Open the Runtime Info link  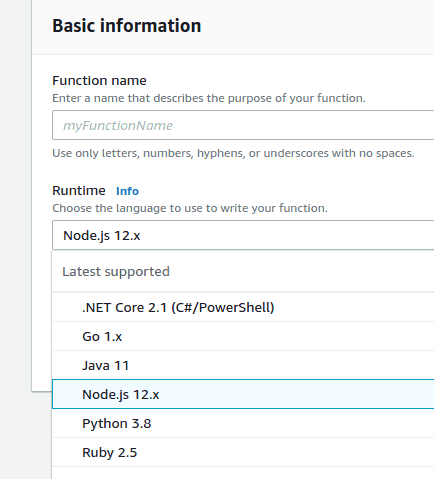(x=127, y=191)
